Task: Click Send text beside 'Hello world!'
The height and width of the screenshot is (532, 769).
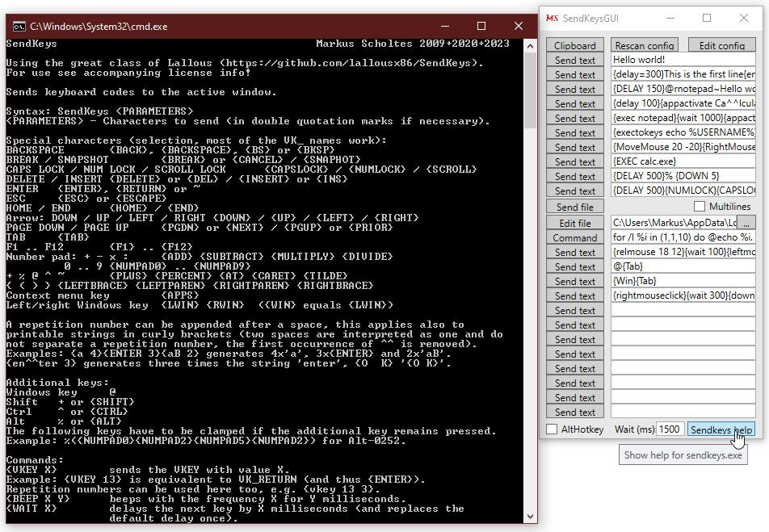Action: [x=575, y=60]
